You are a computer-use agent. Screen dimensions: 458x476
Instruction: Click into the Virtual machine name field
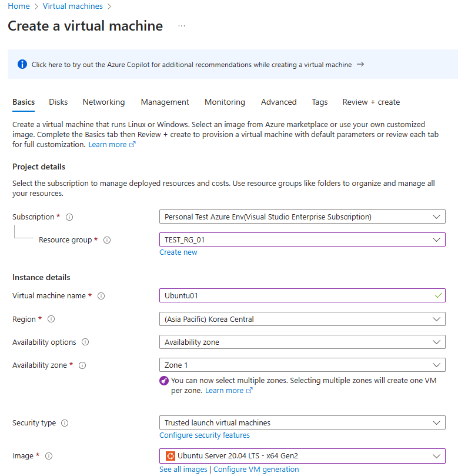(x=302, y=295)
